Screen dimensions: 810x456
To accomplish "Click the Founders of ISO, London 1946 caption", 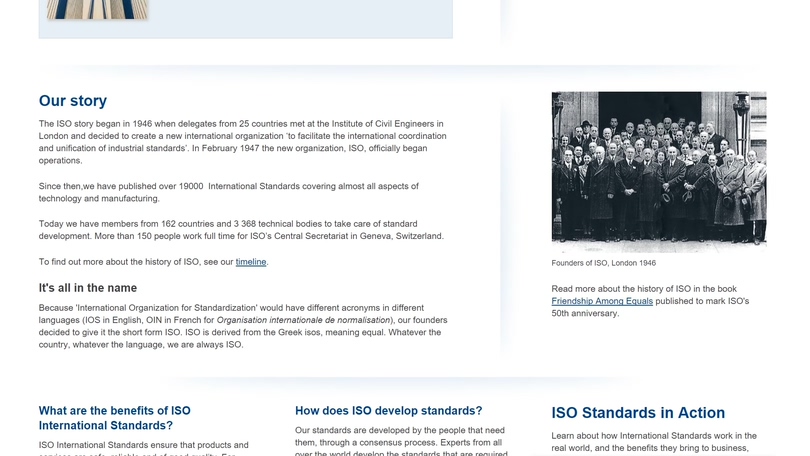I will [603, 263].
